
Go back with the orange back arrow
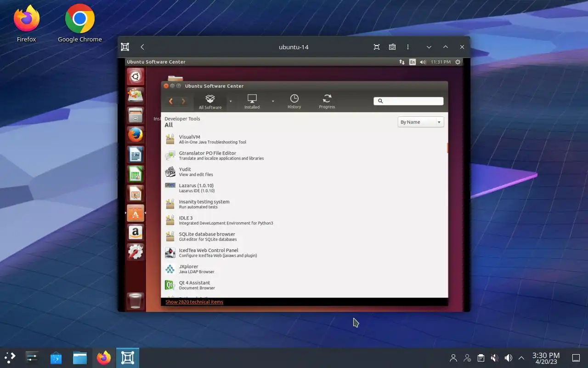pyautogui.click(x=171, y=101)
